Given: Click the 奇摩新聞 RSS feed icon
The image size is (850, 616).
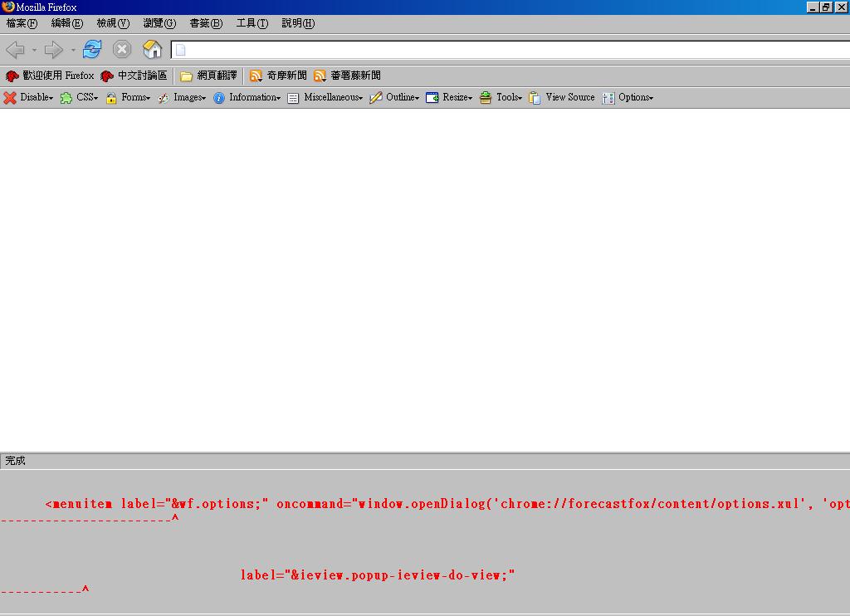Looking at the screenshot, I should (x=256, y=76).
